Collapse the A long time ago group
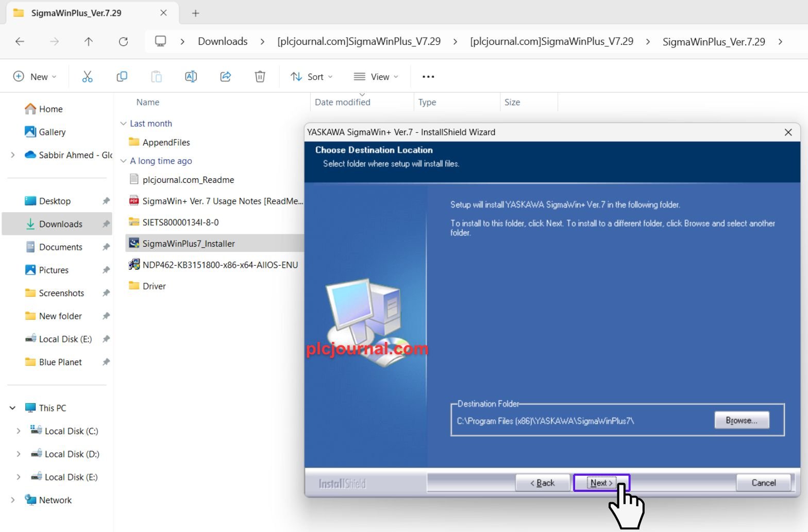 pyautogui.click(x=123, y=161)
